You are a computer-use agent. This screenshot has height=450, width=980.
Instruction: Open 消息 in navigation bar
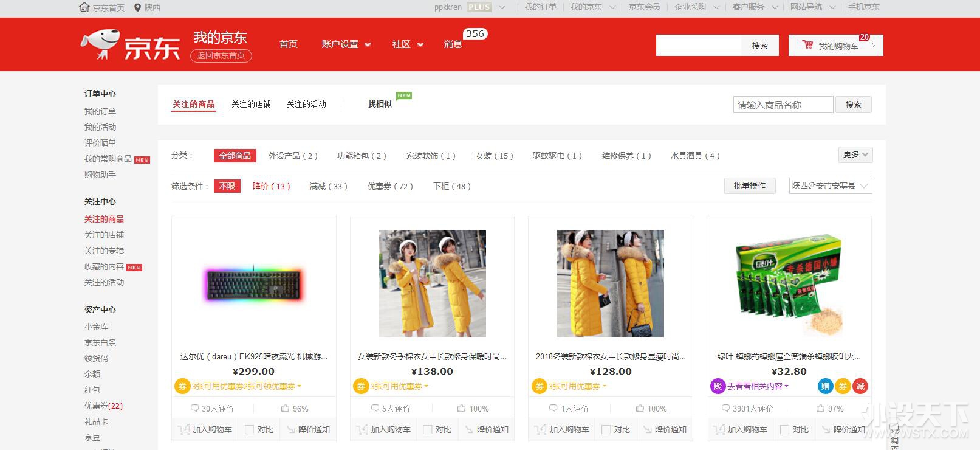tap(453, 44)
